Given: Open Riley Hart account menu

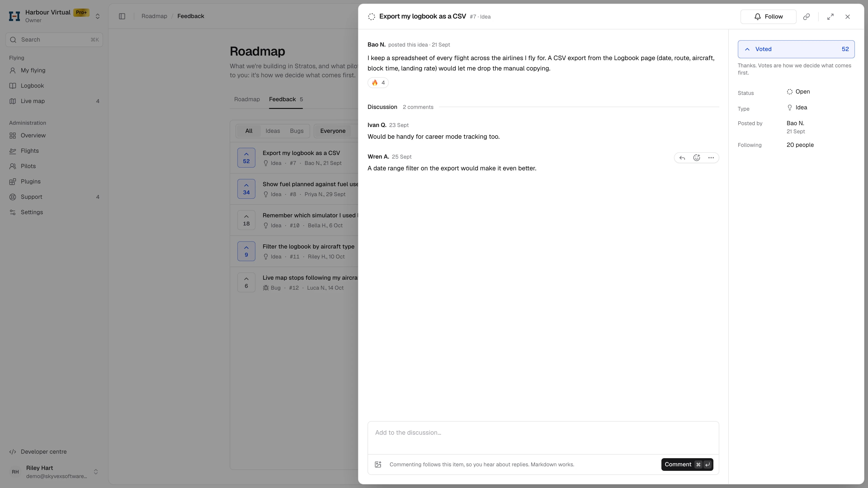Looking at the screenshot, I should 54,472.
